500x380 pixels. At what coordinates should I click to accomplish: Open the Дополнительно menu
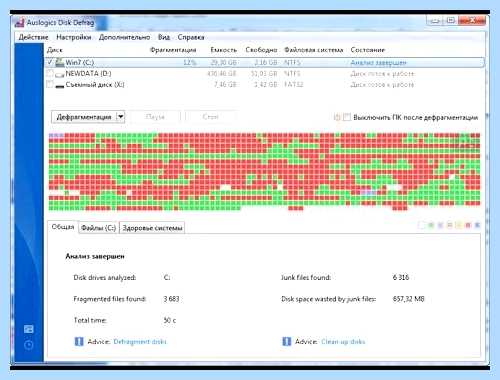pos(124,37)
